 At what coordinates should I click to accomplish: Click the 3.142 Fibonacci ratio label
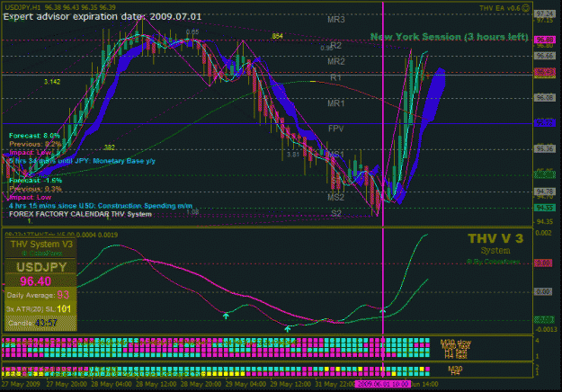[x=52, y=82]
